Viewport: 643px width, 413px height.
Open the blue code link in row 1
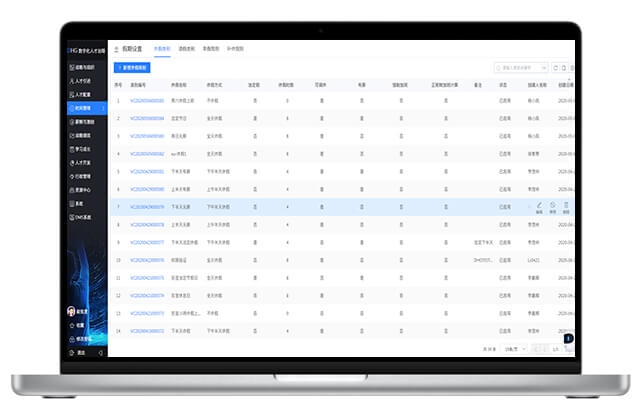click(146, 101)
